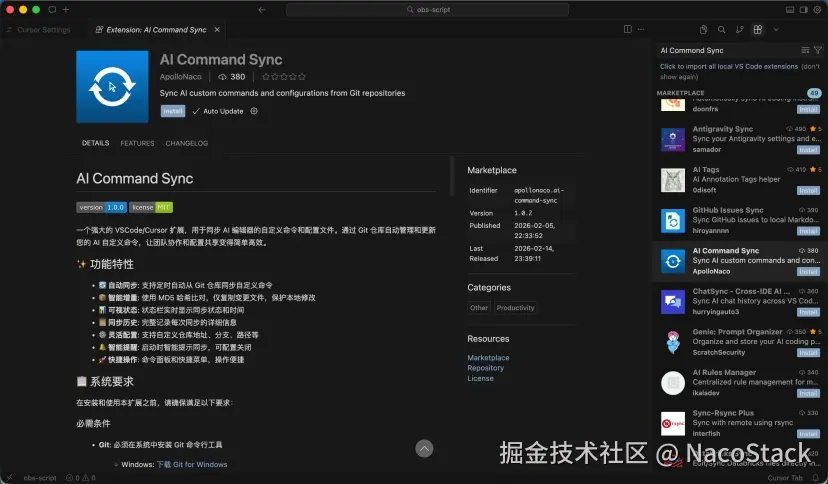Install the Antigravity Sync extension
Image resolution: width=828 pixels, height=484 pixels.
coord(808,150)
